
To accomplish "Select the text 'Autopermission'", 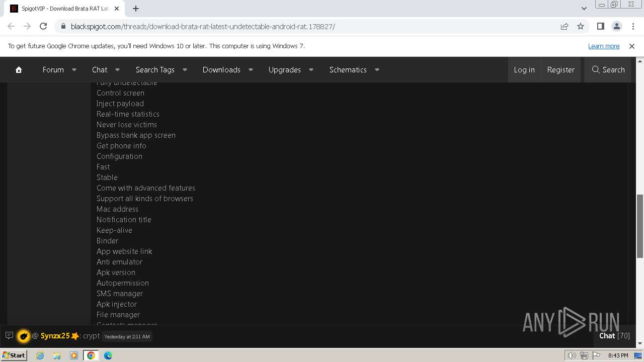I will (x=123, y=283).
